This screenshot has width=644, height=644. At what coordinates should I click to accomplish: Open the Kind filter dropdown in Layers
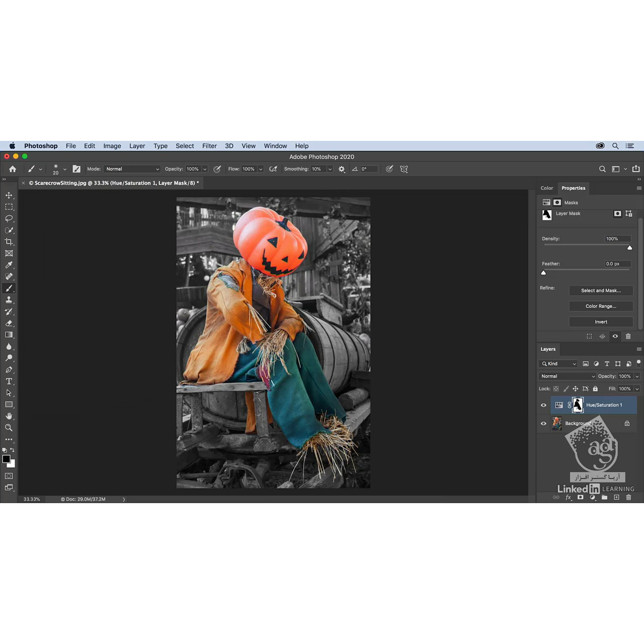pyautogui.click(x=558, y=364)
